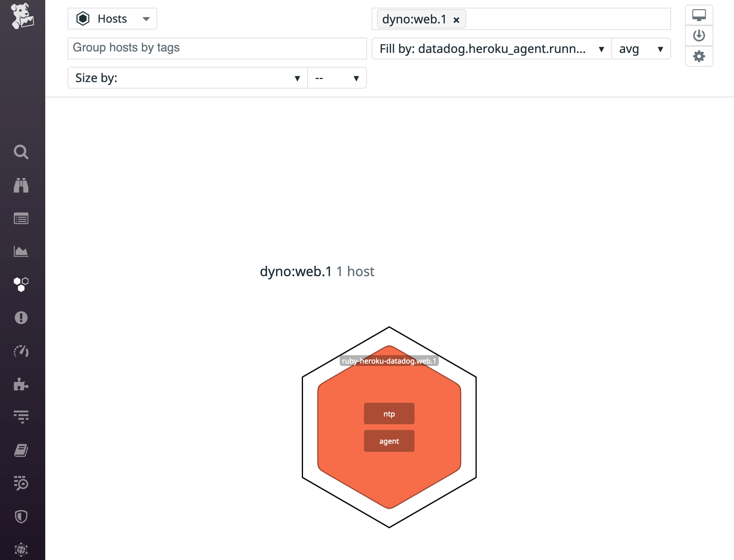Open Watchdog via the binoculars icon
The width and height of the screenshot is (734, 560).
pos(21,186)
